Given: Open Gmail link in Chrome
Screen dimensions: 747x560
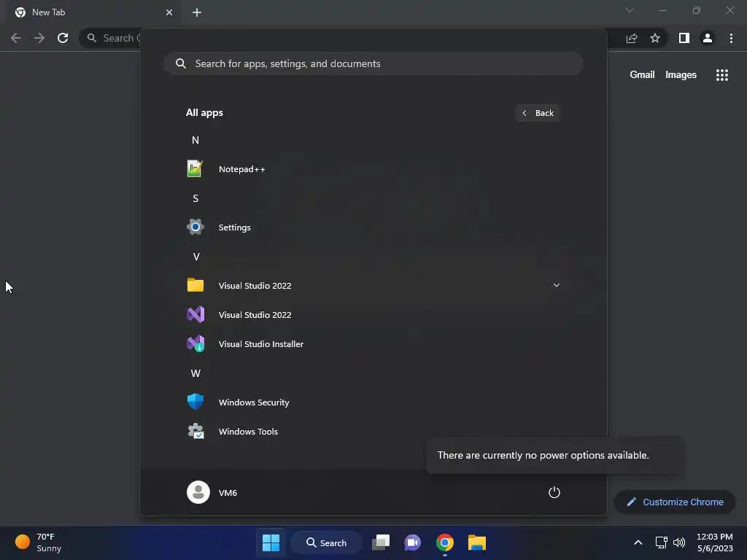Looking at the screenshot, I should point(642,75).
